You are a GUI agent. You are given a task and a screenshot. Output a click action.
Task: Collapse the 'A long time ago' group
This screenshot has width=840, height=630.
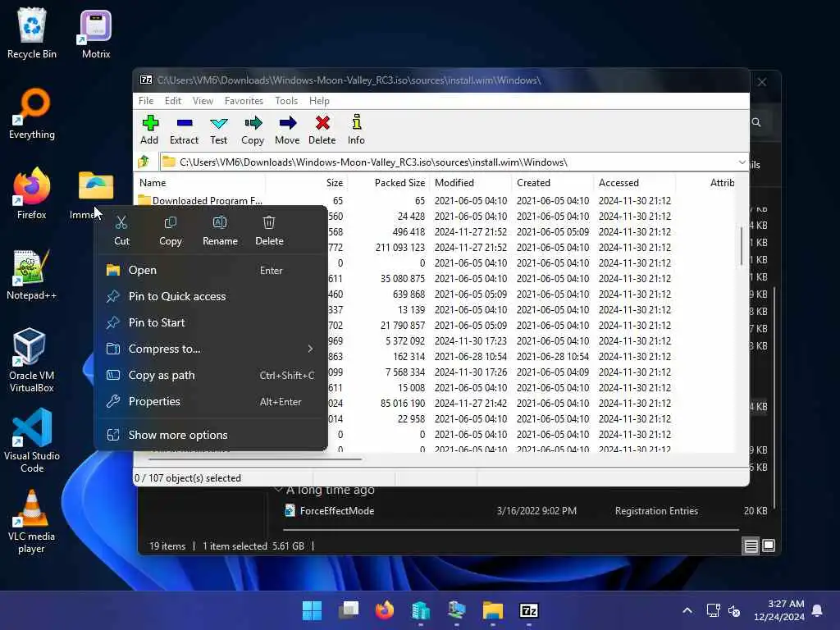point(277,489)
